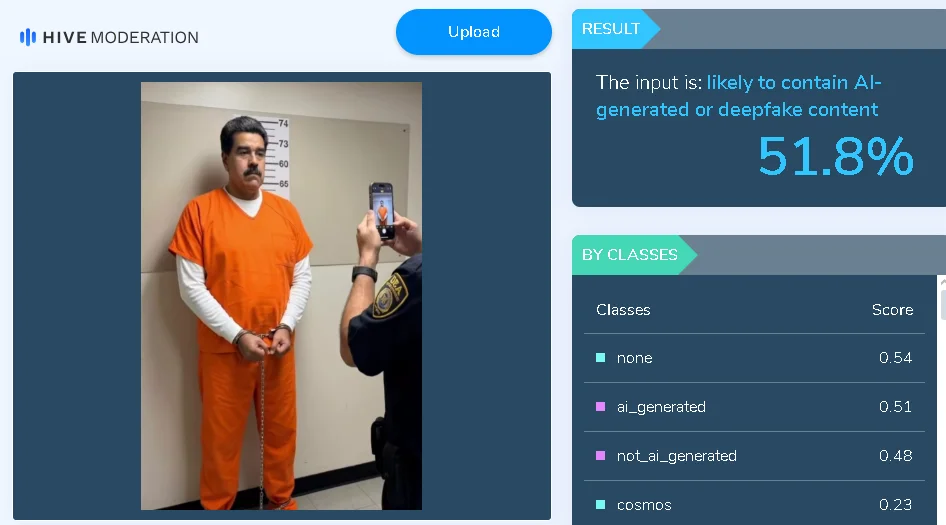Select the RESULT panel header
Image resolution: width=946 pixels, height=525 pixels.
click(611, 29)
